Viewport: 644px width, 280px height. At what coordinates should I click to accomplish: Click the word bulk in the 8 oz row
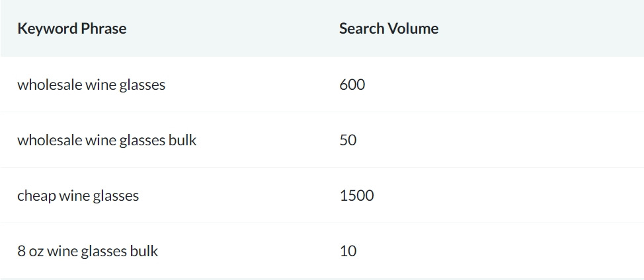[x=143, y=251]
